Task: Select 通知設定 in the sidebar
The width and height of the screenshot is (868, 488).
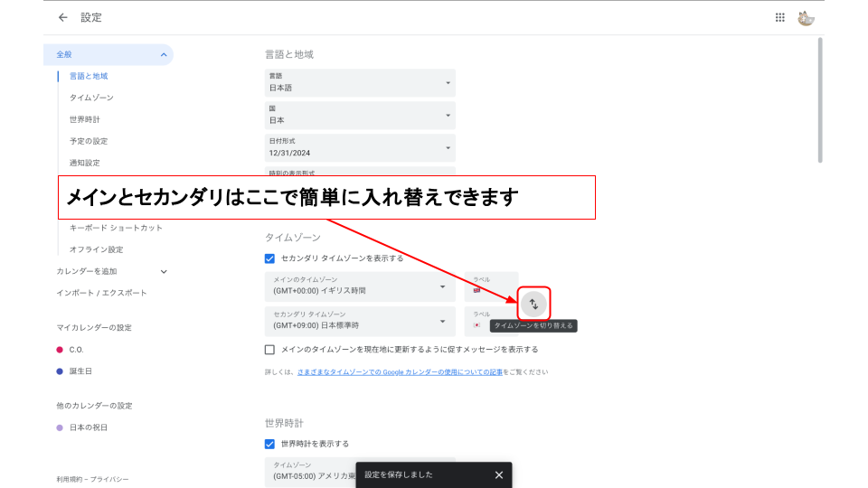Action: pyautogui.click(x=84, y=163)
